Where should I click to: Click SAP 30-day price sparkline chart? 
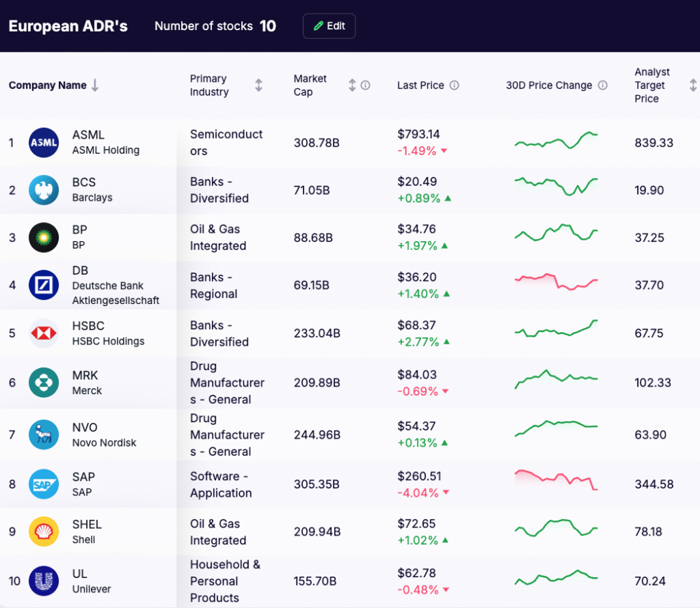(x=556, y=480)
